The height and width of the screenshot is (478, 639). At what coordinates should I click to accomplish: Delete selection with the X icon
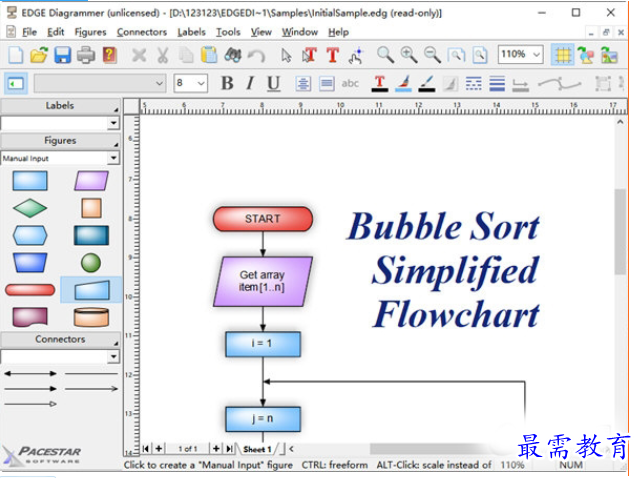139,55
